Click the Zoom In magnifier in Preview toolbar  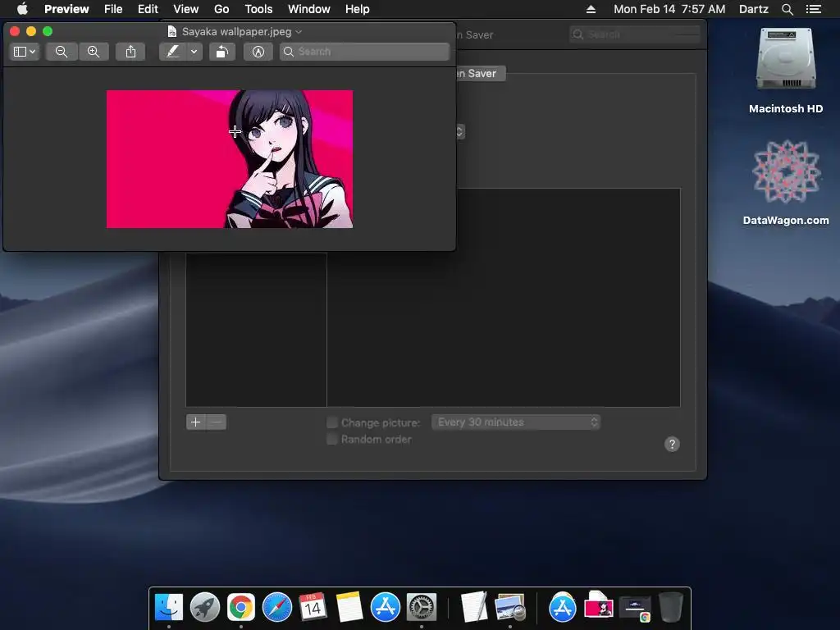click(x=94, y=52)
